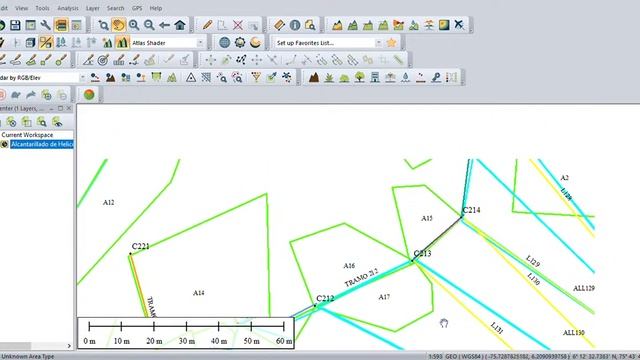Viewport: 640px width, 360px height.
Task: Click the C221 node label on map
Action: coord(141,246)
